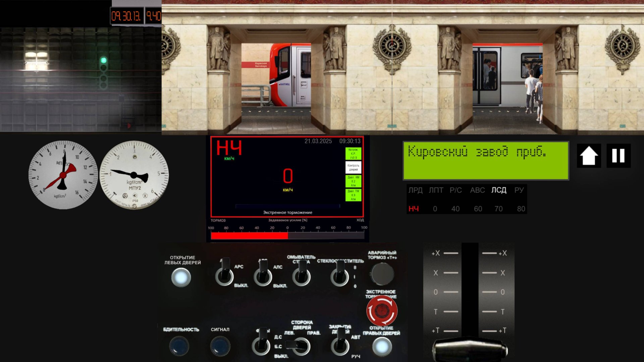
Task: Click the home arrow icon
Action: click(x=589, y=156)
